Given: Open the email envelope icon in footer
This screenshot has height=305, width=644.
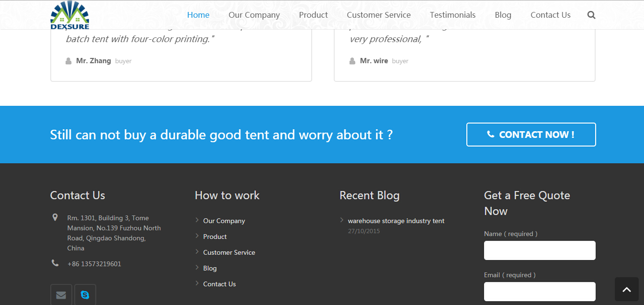Looking at the screenshot, I should [61, 294].
